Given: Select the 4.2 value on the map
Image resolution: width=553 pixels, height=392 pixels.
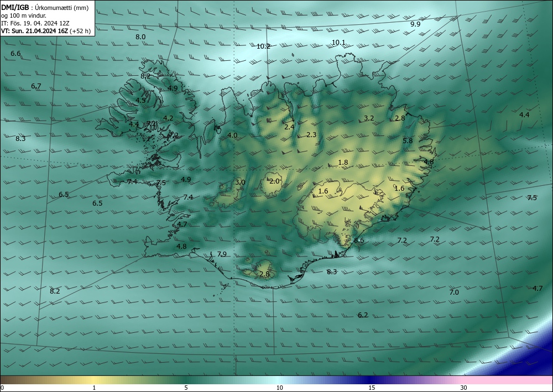Looking at the screenshot, I should [168, 118].
